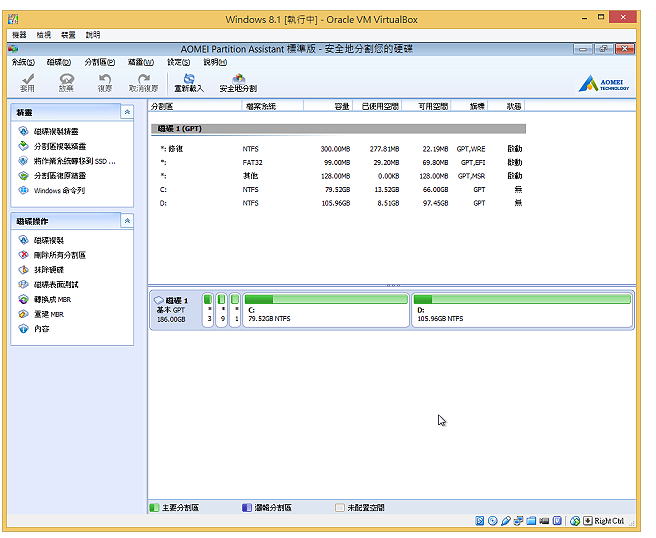The image size is (656, 538).
Task: Select disk copy (磁碟複製) under disk operations
Action: (49, 240)
